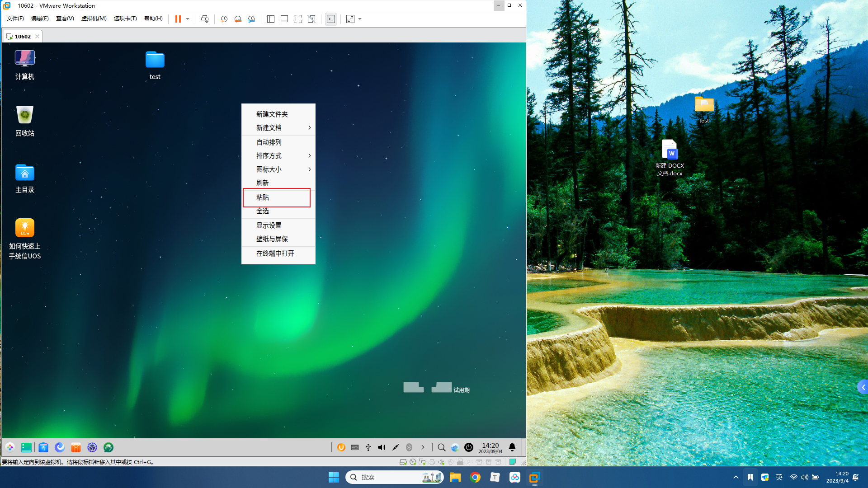Click the console view icon
The image size is (868, 488).
coord(331,19)
